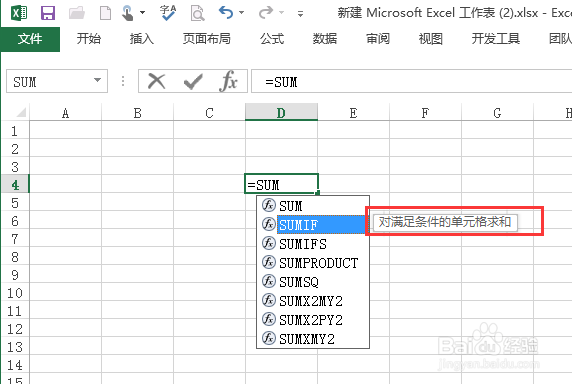The image size is (572, 384).
Task: Choose SUMX2PY2 from the autocomplete list
Action: click(x=313, y=319)
